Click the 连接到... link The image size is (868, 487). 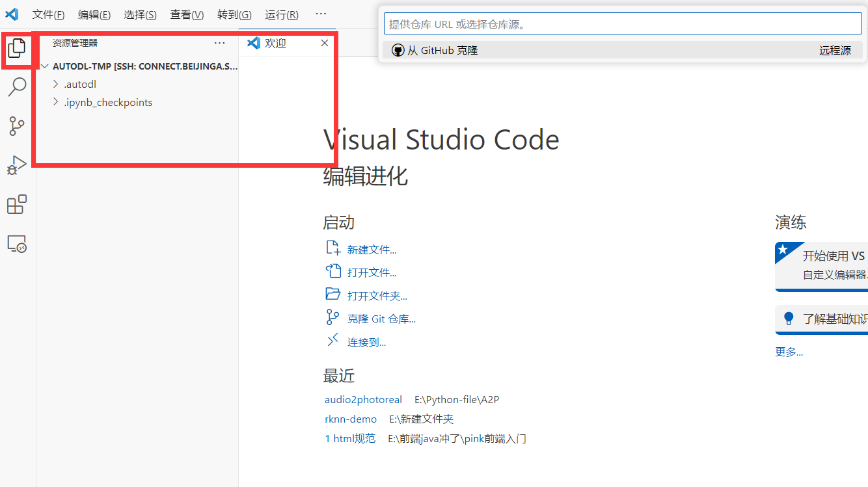click(366, 342)
